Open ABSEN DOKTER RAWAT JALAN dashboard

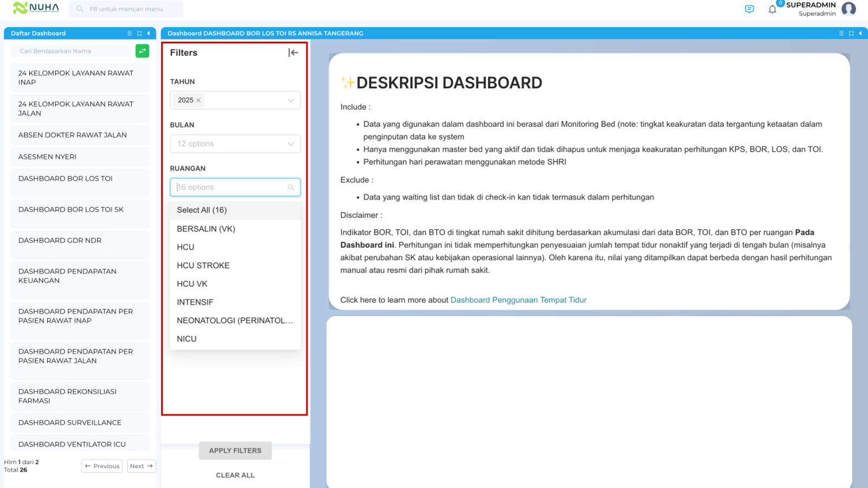(80, 135)
